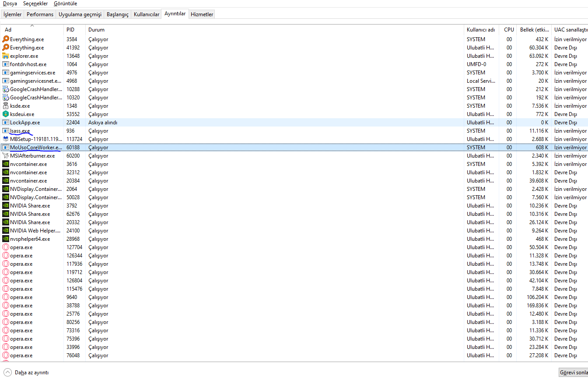The width and height of the screenshot is (588, 380).
Task: Click the memory value 106.204 K
Action: 538,297
